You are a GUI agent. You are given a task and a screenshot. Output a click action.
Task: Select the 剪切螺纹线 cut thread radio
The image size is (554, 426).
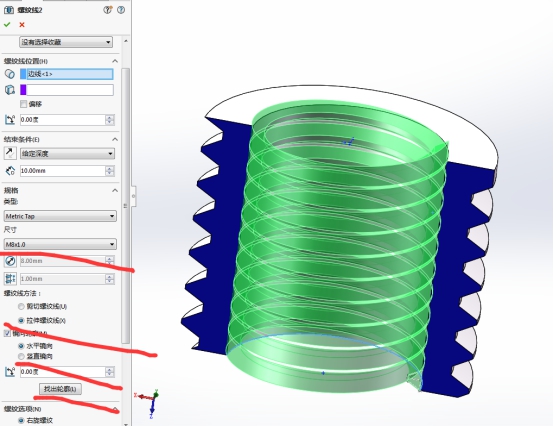(x=21, y=307)
